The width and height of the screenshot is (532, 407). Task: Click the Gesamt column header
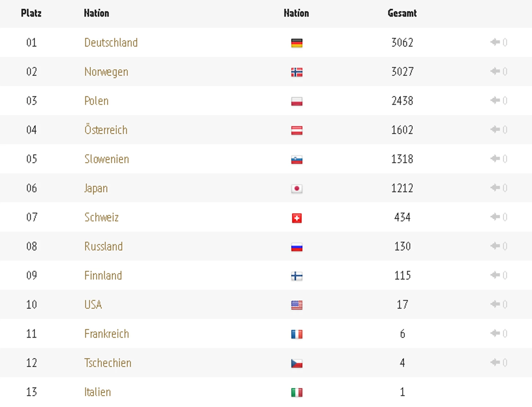click(x=402, y=13)
